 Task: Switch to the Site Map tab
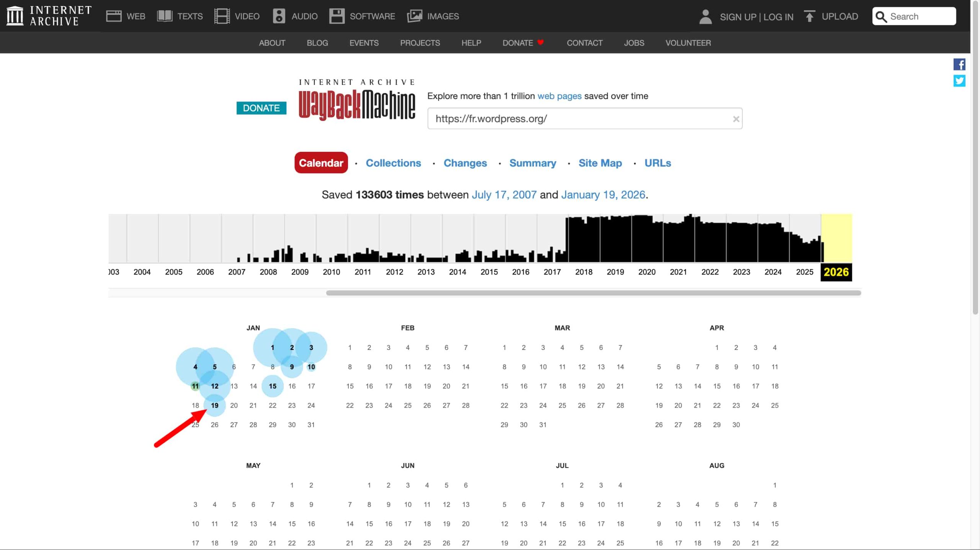click(x=600, y=163)
